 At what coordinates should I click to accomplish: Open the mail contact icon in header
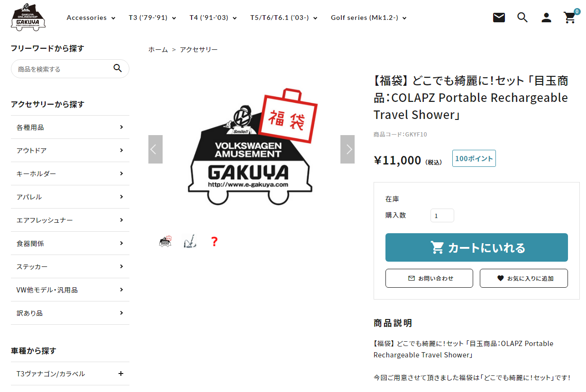[499, 18]
